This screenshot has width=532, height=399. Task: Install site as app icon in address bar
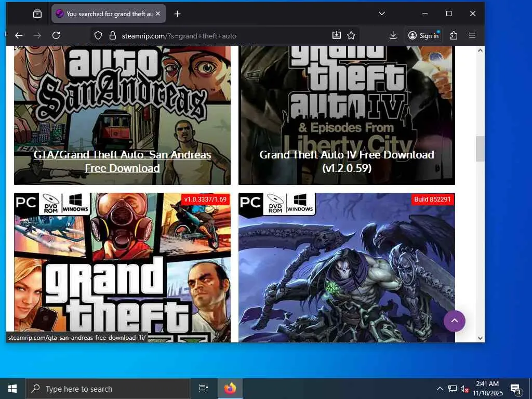(x=337, y=36)
